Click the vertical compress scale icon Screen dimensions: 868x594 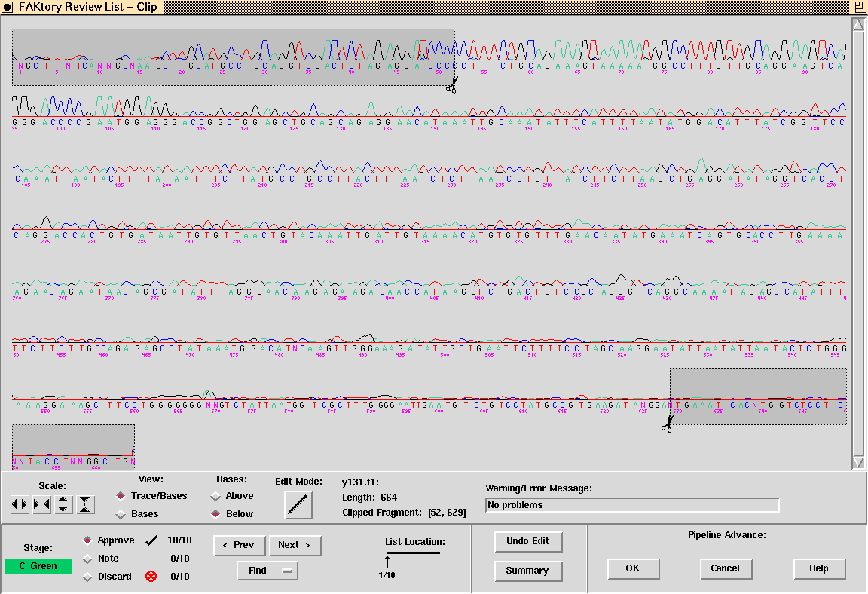[85, 504]
